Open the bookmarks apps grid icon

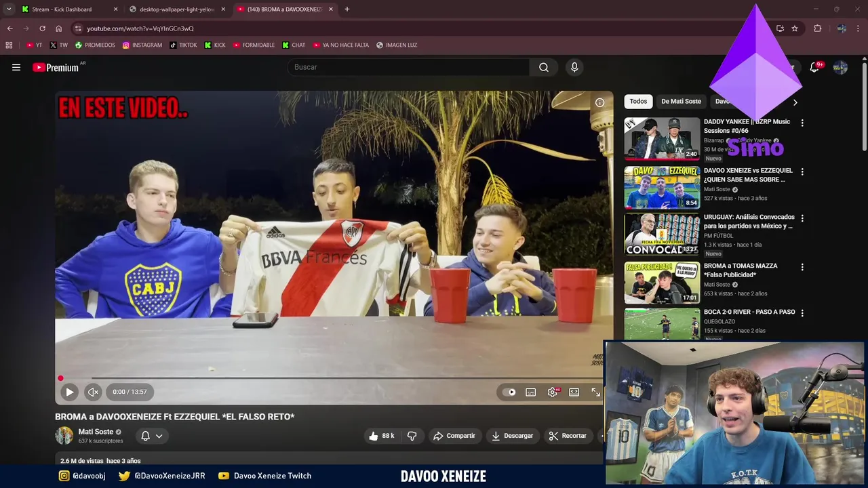tap(9, 45)
